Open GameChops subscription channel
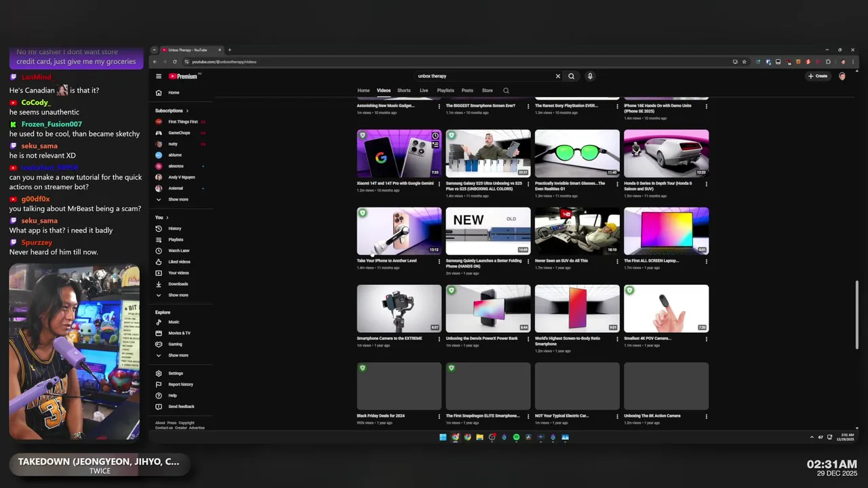 (179, 133)
